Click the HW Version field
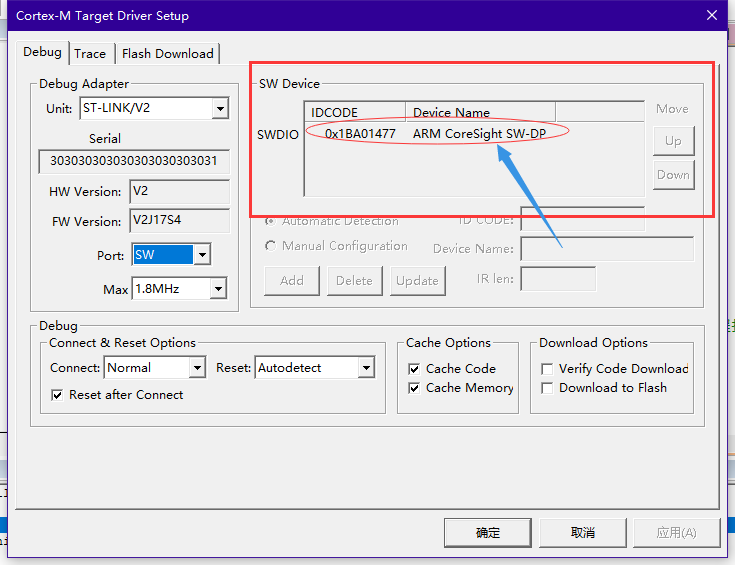 (180, 191)
